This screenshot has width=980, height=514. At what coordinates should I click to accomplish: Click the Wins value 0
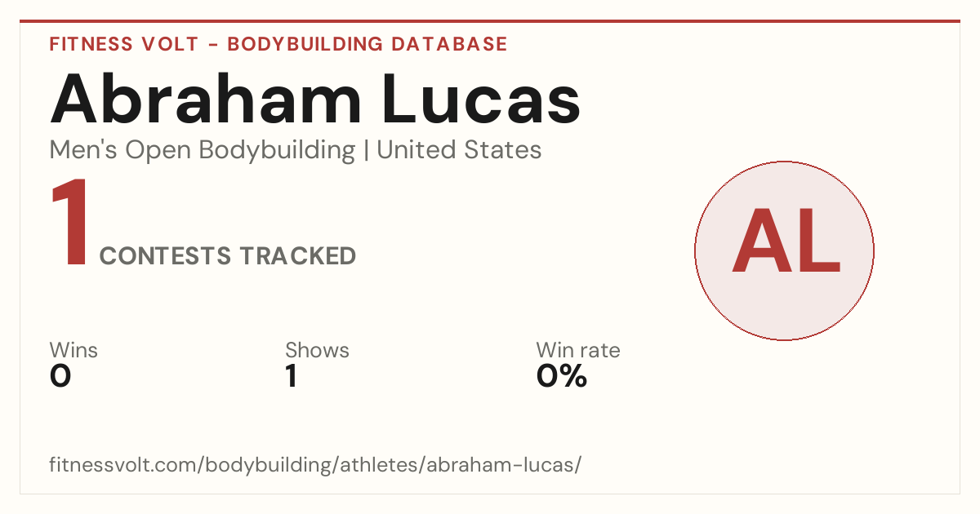(60, 376)
